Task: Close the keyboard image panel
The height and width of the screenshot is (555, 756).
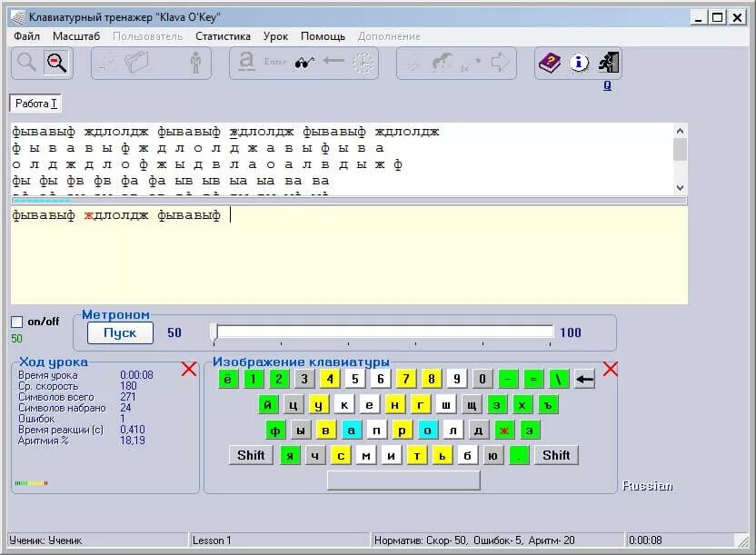Action: pyautogui.click(x=611, y=369)
